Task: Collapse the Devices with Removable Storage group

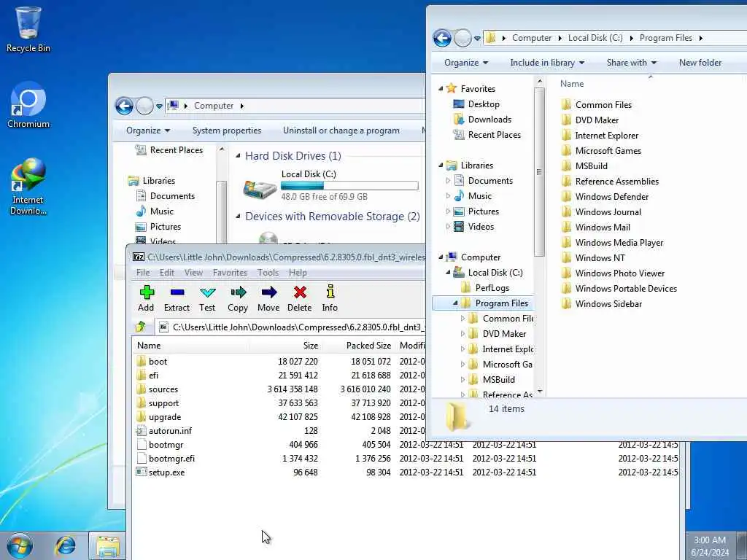Action: [238, 216]
